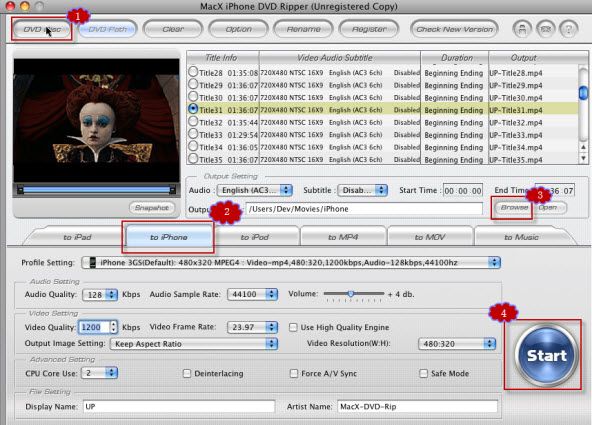Switch to the to MP4 tab
The width and height of the screenshot is (592, 425).
[343, 237]
